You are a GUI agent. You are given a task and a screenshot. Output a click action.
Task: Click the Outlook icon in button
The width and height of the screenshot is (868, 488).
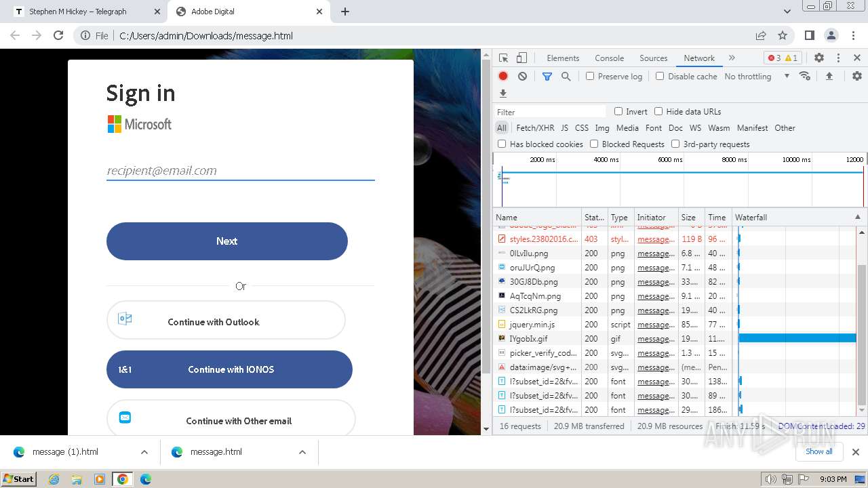click(x=125, y=319)
